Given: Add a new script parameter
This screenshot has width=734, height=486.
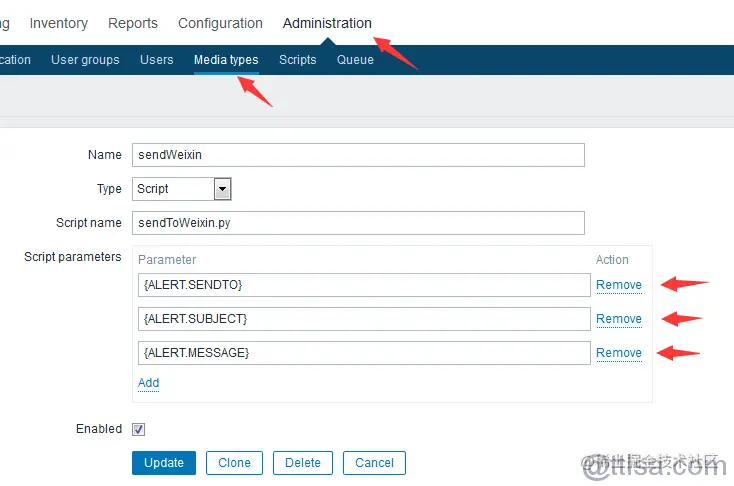Looking at the screenshot, I should (148, 383).
